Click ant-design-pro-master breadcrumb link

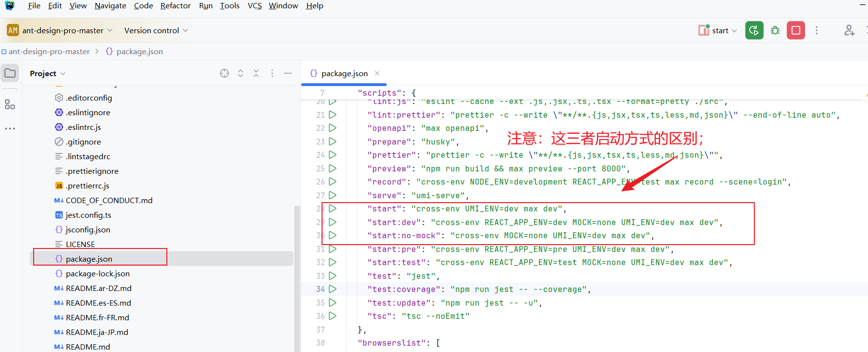coord(49,51)
